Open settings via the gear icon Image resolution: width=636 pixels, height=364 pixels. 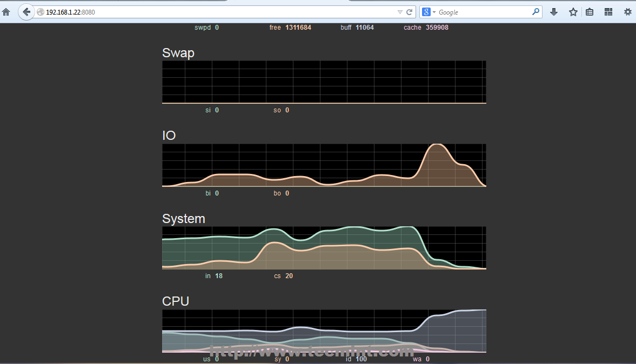coord(627,12)
